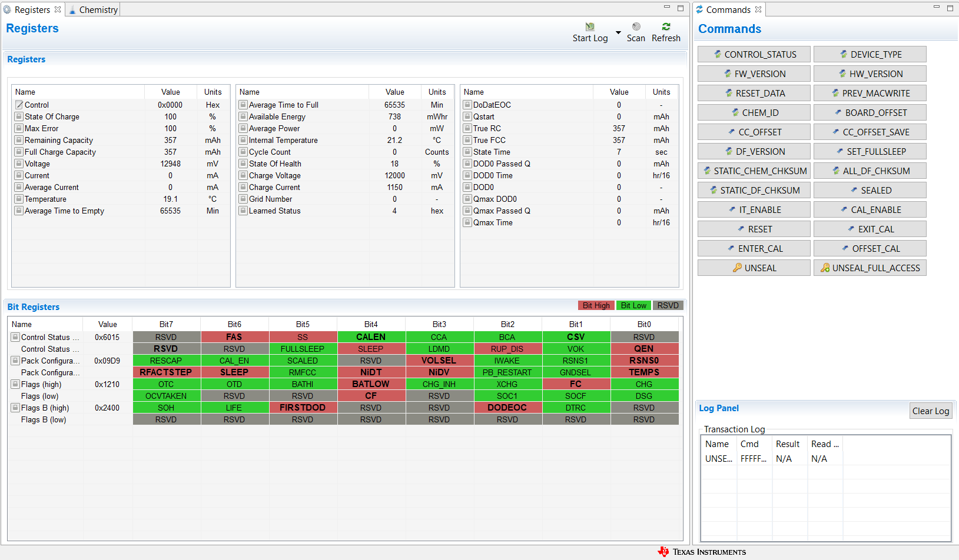The image size is (959, 560).
Task: Click the Texas Instruments logo
Action: tap(702, 552)
